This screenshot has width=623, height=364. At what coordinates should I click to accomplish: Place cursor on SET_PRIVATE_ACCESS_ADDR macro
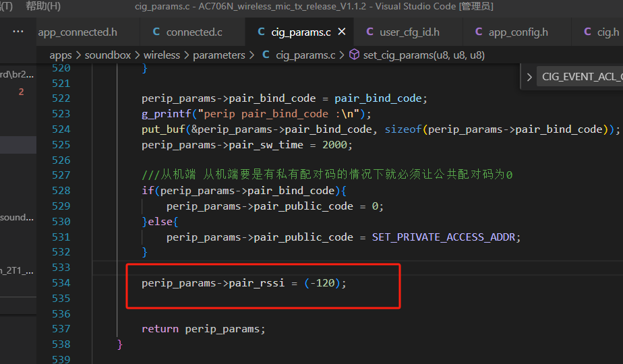click(444, 237)
